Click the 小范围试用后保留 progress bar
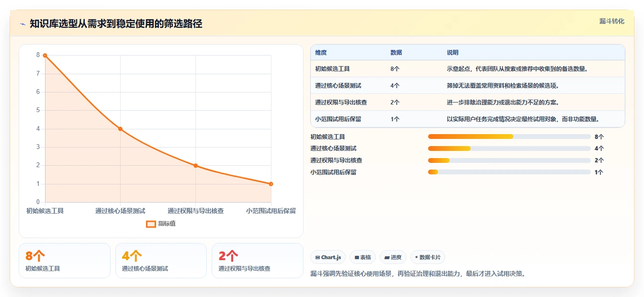The height and width of the screenshot is (297, 644). coord(509,172)
